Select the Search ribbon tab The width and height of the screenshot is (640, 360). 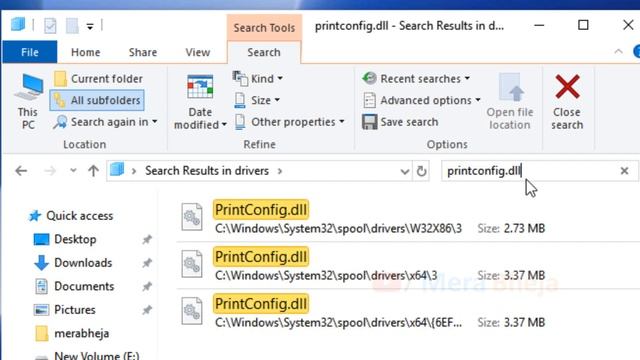pos(264,52)
